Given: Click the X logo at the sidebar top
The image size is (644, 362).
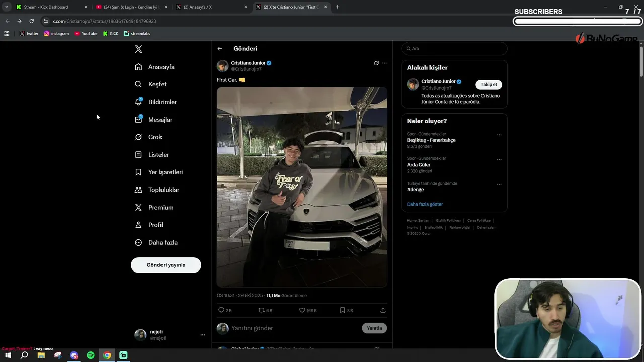Looking at the screenshot, I should 139,49.
